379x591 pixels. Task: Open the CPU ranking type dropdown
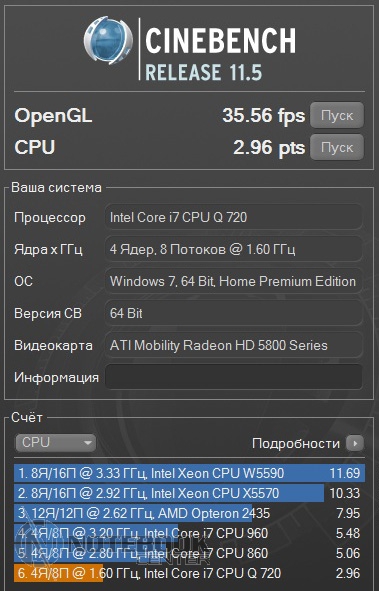click(56, 443)
